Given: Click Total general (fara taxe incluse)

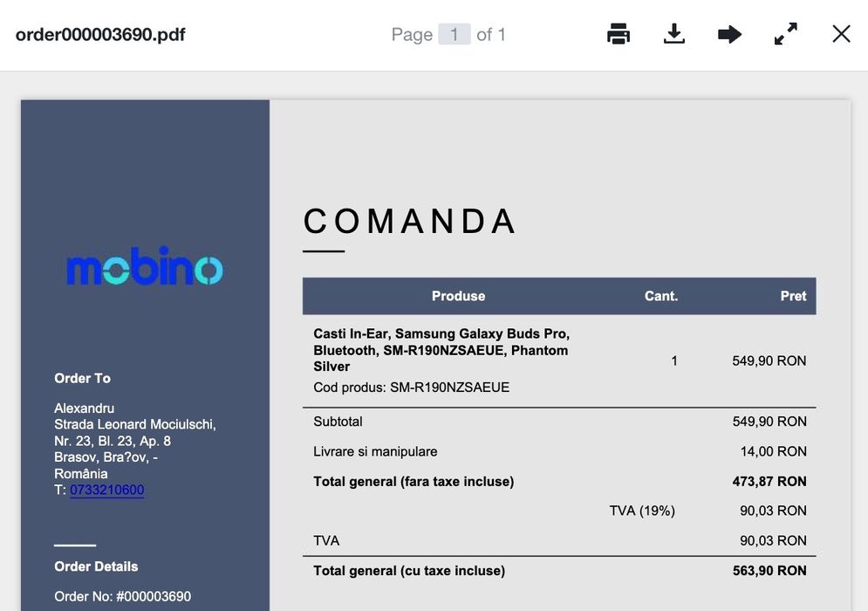Looking at the screenshot, I should click(x=413, y=481).
